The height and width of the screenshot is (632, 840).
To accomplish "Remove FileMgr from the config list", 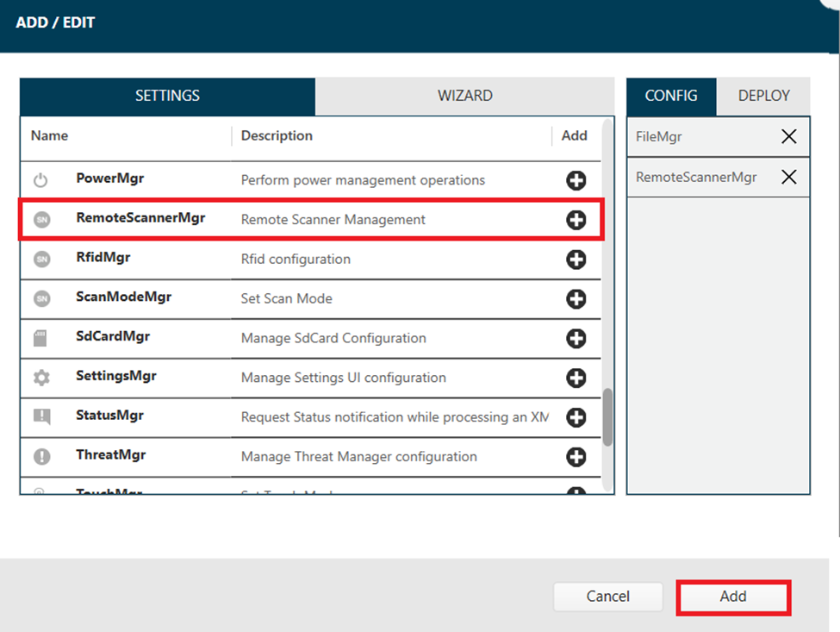I will coord(788,136).
